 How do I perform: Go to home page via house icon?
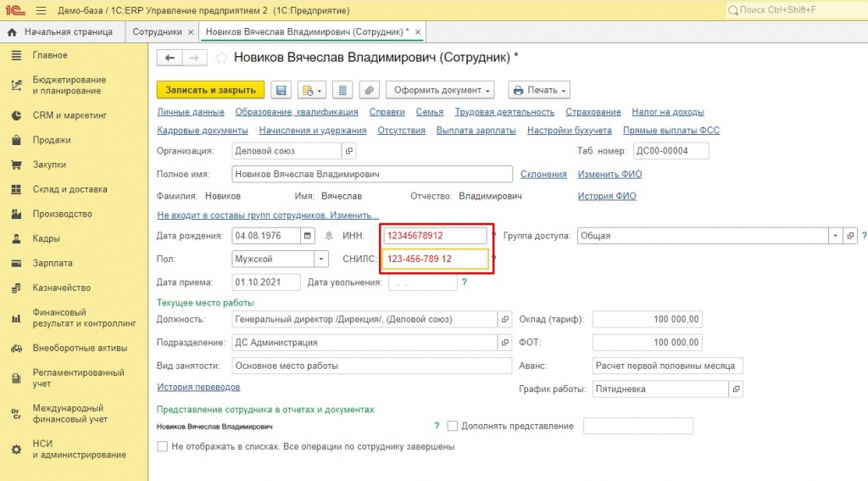12,32
